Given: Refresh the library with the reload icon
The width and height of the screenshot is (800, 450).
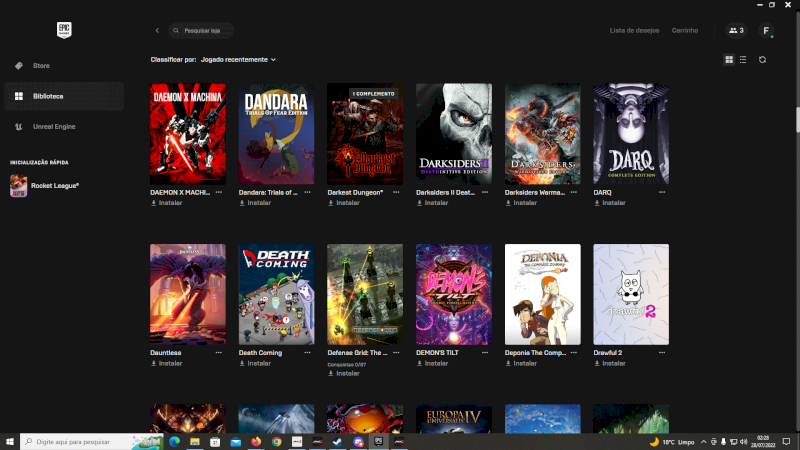Looking at the screenshot, I should tap(762, 60).
